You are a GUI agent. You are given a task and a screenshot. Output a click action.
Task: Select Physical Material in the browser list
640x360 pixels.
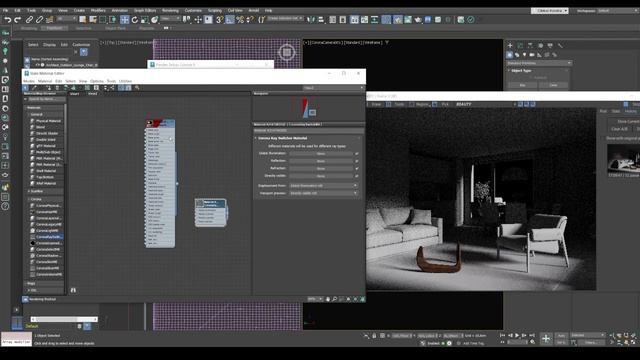[48, 121]
